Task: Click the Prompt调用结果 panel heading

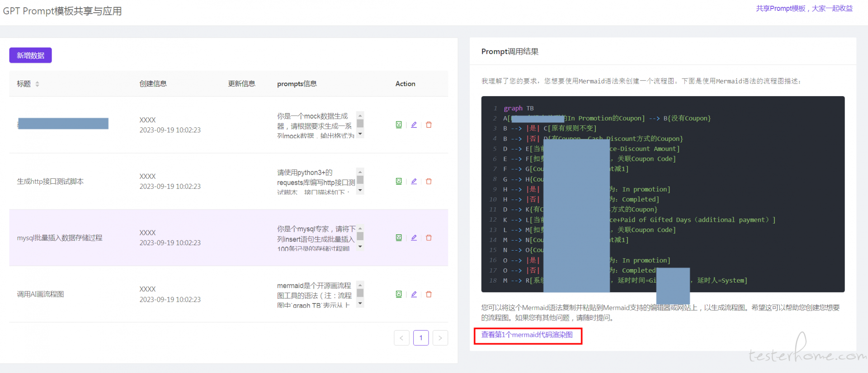Action: 510,51
